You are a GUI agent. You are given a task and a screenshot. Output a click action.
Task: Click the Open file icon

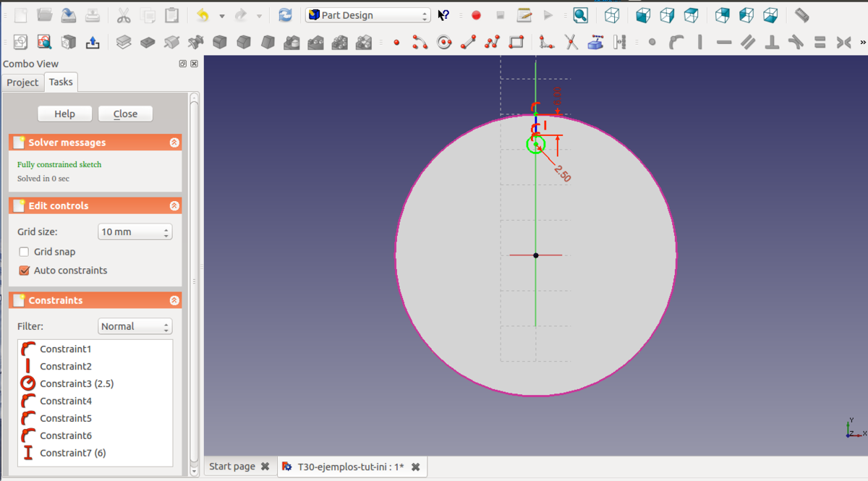click(45, 15)
